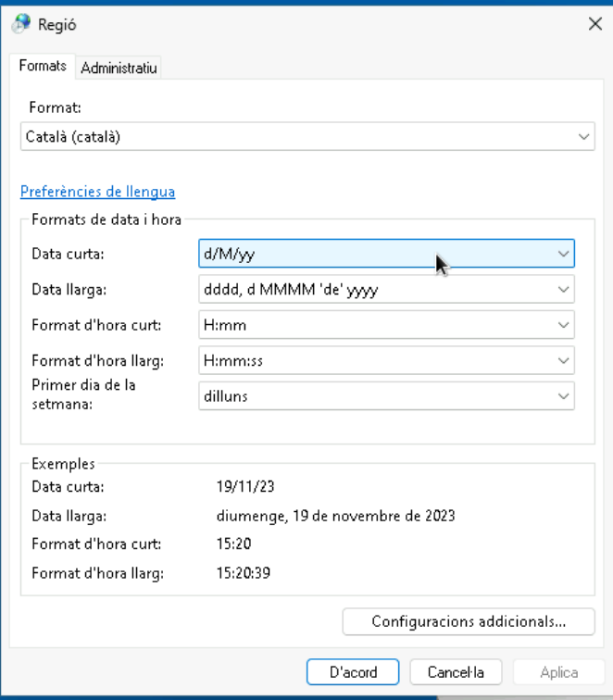The image size is (613, 700).
Task: Expand the Format d'hora curt dropdown
Action: coord(386,325)
